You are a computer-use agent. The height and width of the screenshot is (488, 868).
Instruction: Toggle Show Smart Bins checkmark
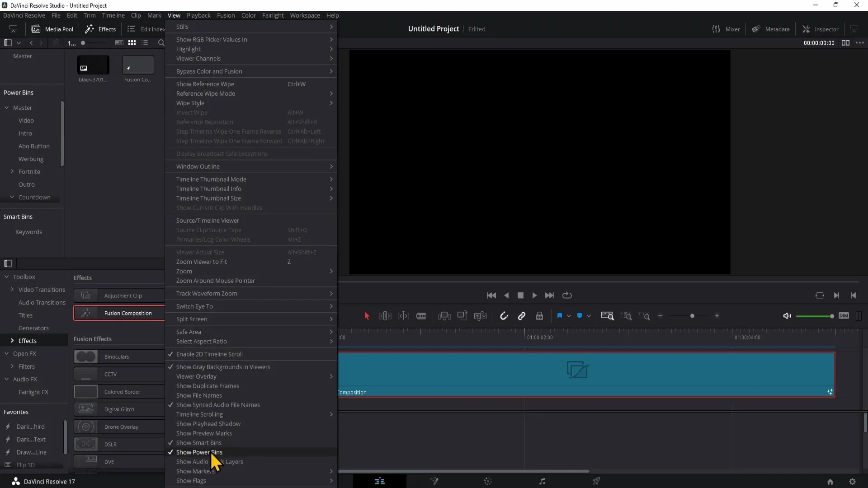click(198, 443)
